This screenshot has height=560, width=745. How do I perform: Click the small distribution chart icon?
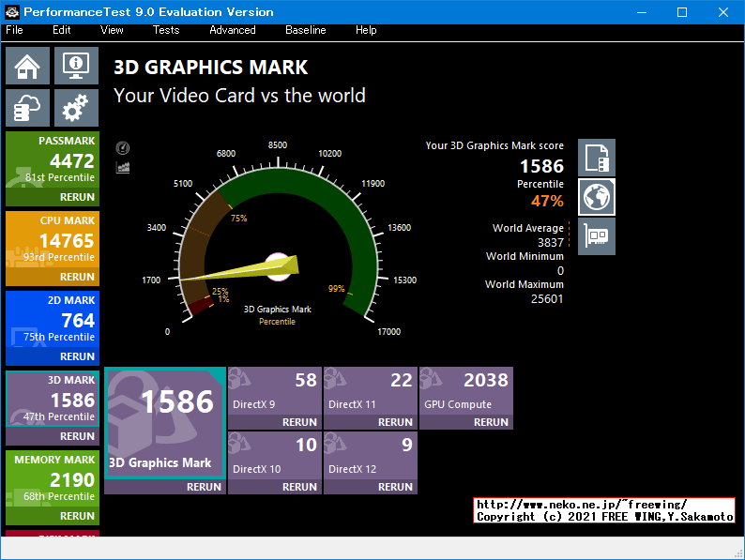[122, 167]
